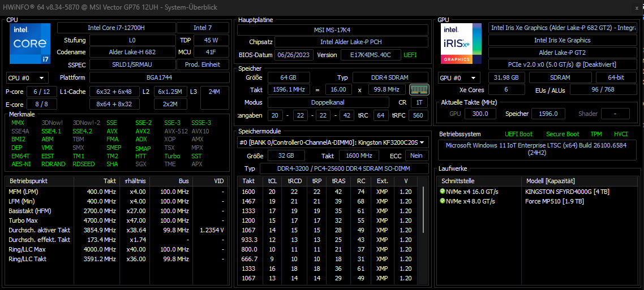Screen dimensions: 644x290
Task: Click the SSPEC value SRLD1/SRMAU
Action: (132, 65)
